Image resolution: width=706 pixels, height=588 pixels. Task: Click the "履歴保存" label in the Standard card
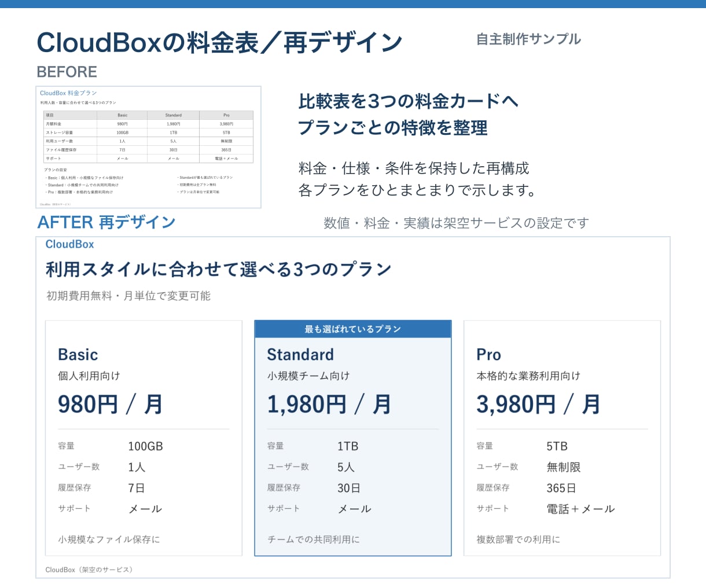tap(284, 488)
